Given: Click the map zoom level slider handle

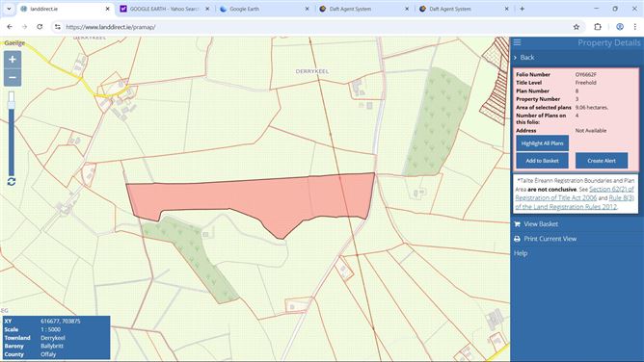Looking at the screenshot, I should pos(12,105).
